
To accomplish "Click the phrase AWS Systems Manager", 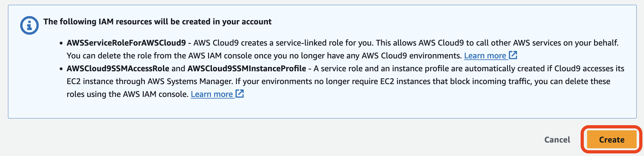I will (190, 81).
